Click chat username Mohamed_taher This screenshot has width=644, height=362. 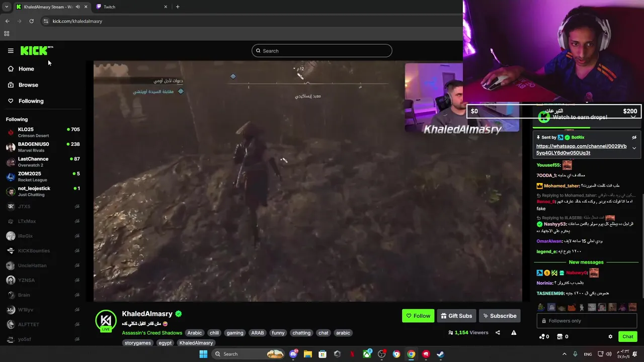562,186
